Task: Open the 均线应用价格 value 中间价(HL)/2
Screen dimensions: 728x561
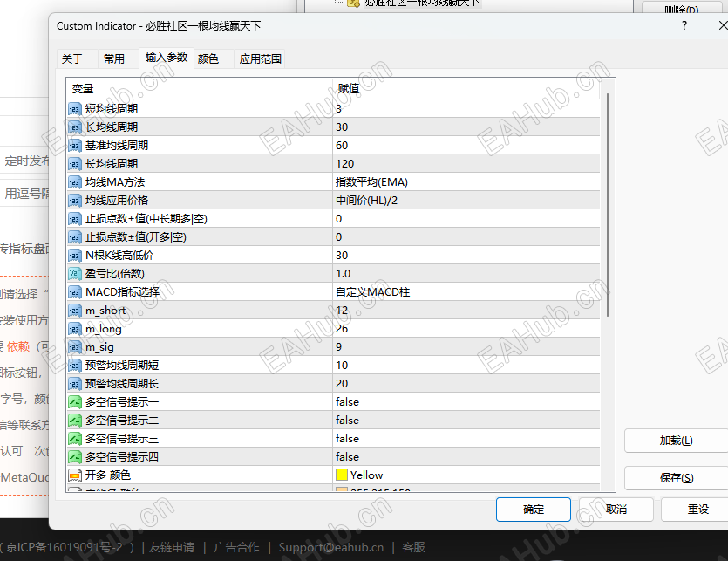Action: pyautogui.click(x=466, y=201)
